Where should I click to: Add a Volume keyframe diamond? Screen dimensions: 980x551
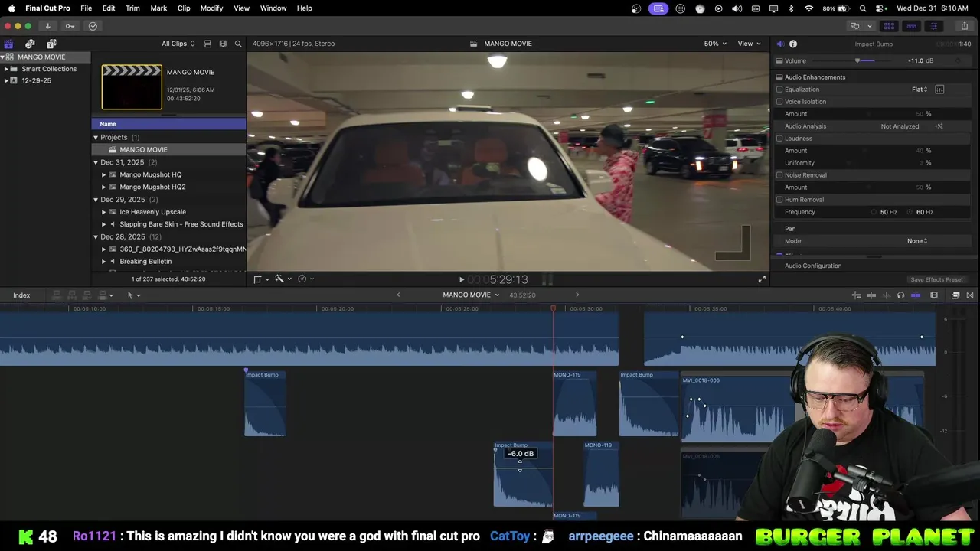(x=958, y=60)
